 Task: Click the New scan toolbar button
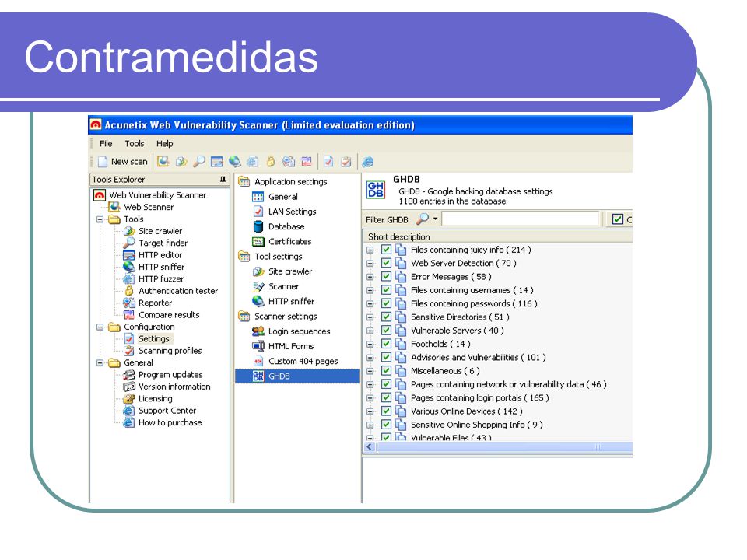click(122, 162)
